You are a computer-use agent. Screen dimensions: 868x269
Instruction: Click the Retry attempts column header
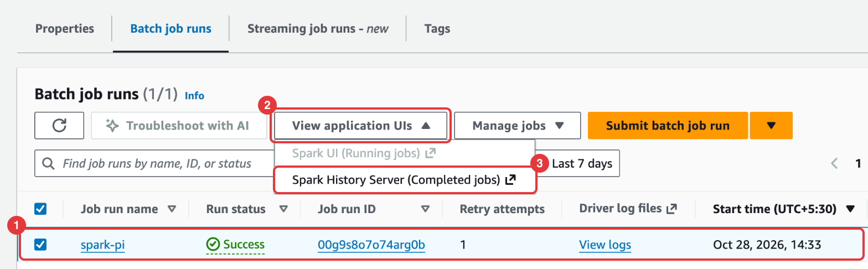coord(502,209)
